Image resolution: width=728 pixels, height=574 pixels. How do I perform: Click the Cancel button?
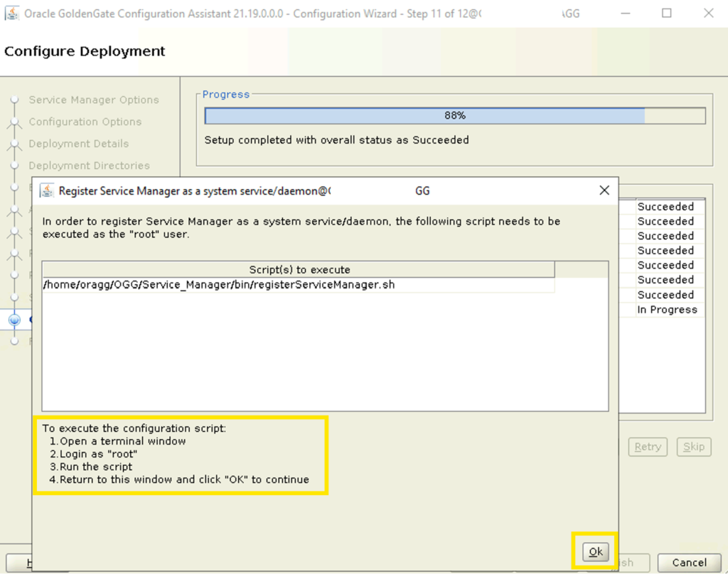point(689,563)
